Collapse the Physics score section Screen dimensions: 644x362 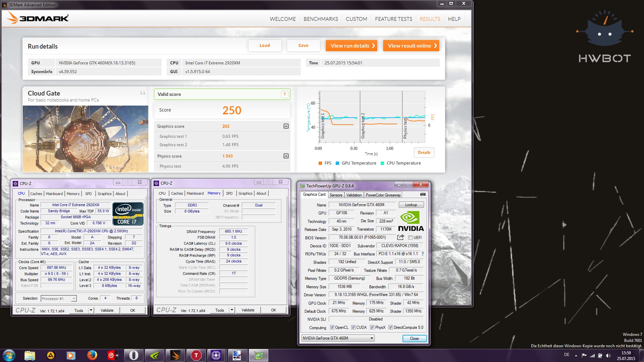point(286,156)
